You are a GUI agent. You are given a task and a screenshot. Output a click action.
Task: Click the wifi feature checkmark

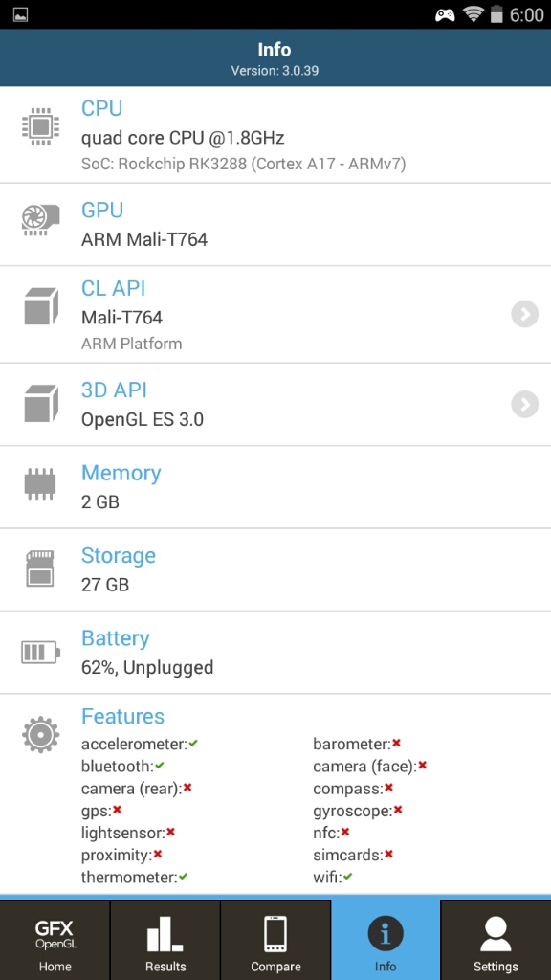pos(348,877)
